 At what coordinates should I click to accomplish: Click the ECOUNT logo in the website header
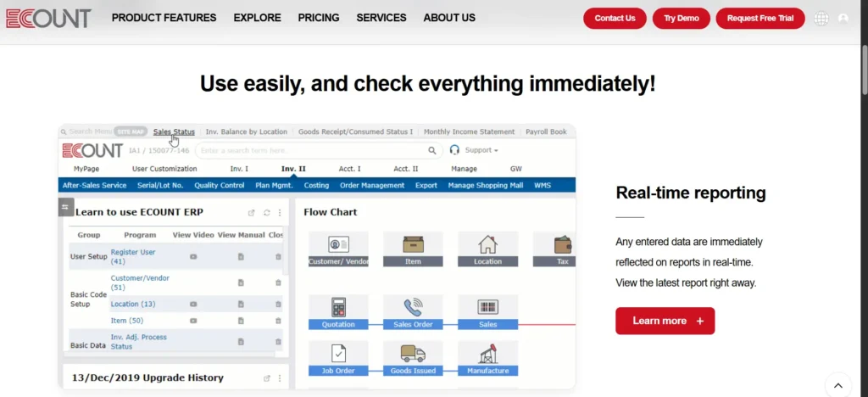click(x=48, y=19)
